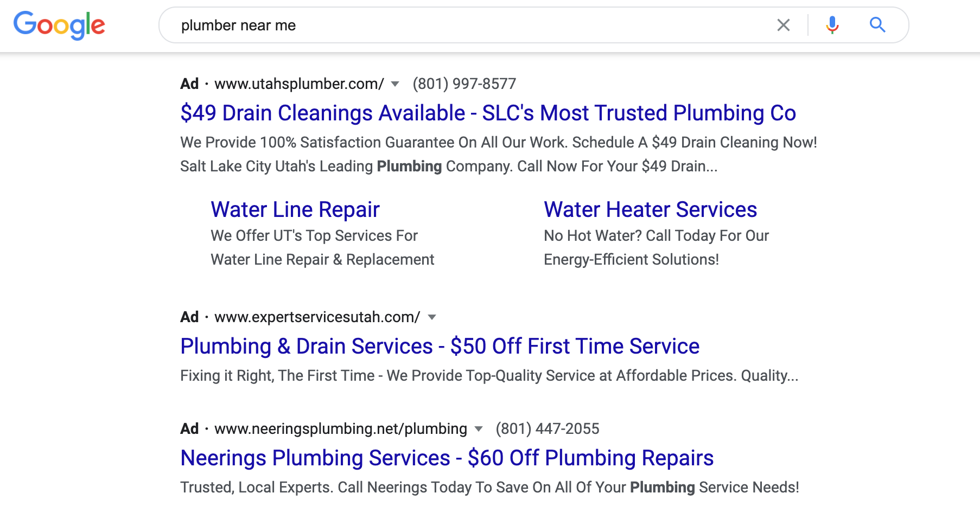Call phone number (801) 447-2055
Screen dimensions: 980x525
[547, 428]
